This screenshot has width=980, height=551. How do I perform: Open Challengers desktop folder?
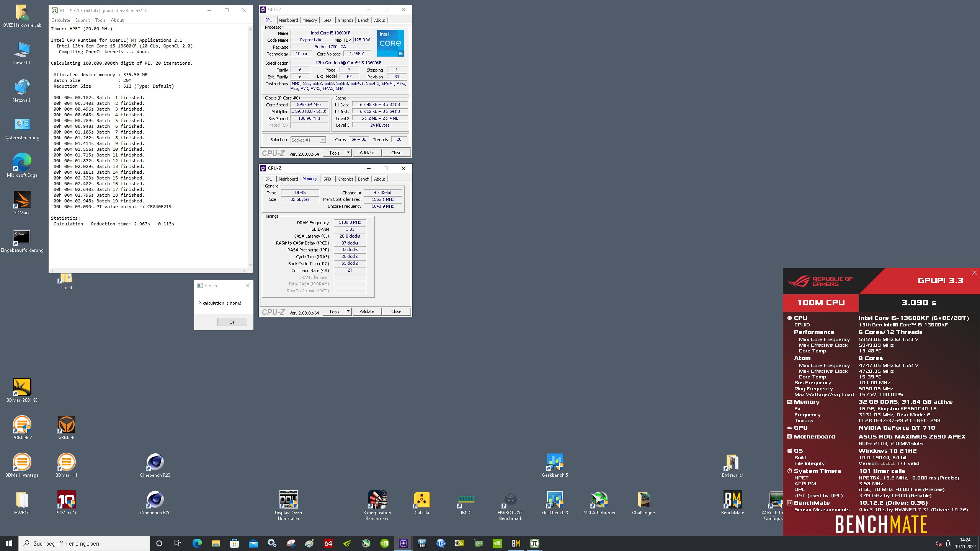[x=644, y=503]
